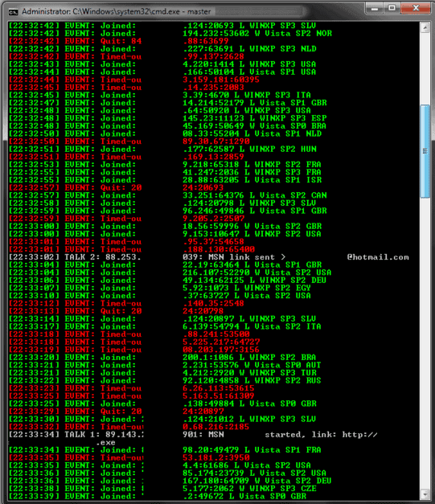The image size is (435, 504).
Task: Close the cmd.exe window
Action: click(416, 8)
